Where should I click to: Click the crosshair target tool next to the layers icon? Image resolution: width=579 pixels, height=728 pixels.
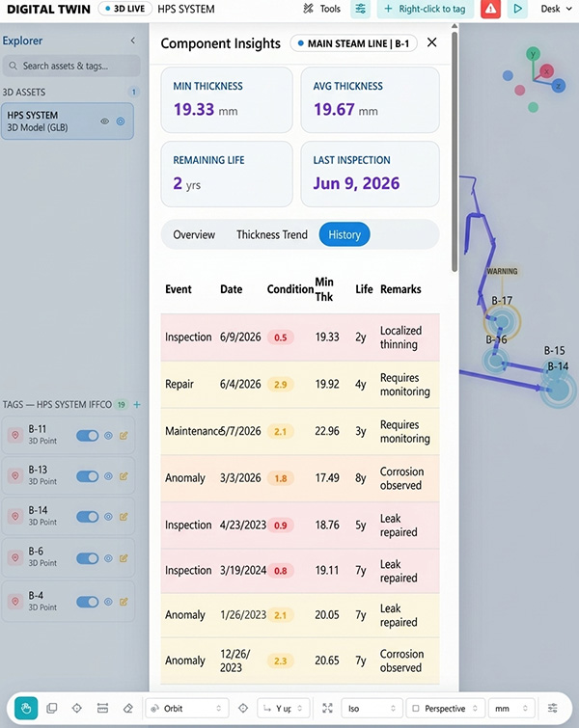point(76,708)
